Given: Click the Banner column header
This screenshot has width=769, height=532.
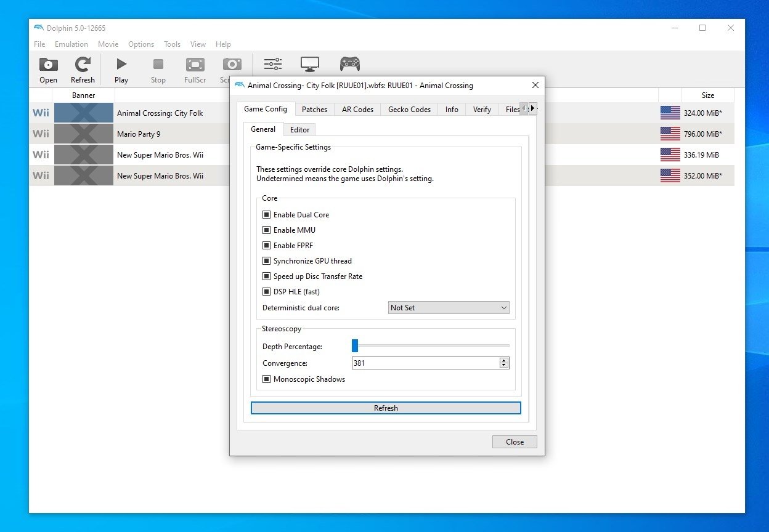Looking at the screenshot, I should click(84, 95).
